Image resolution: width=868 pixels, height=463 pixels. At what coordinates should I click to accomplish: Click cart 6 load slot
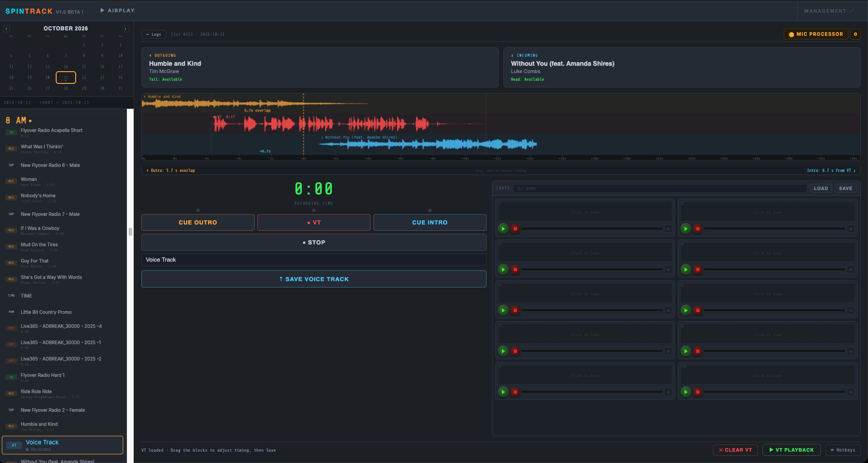767,294
